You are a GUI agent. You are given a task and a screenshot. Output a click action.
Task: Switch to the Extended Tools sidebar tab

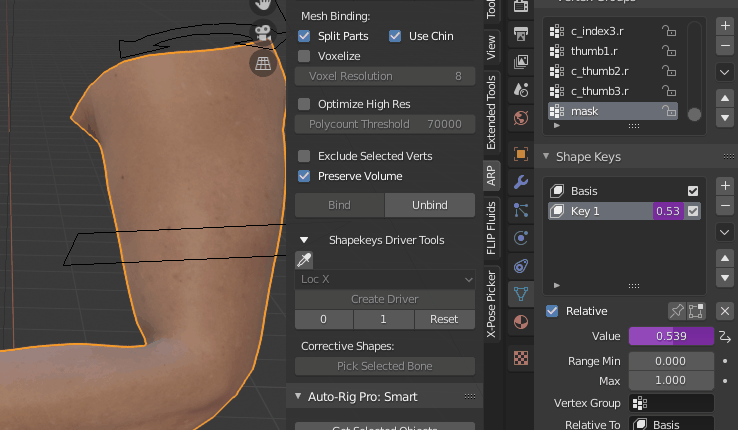(x=491, y=112)
